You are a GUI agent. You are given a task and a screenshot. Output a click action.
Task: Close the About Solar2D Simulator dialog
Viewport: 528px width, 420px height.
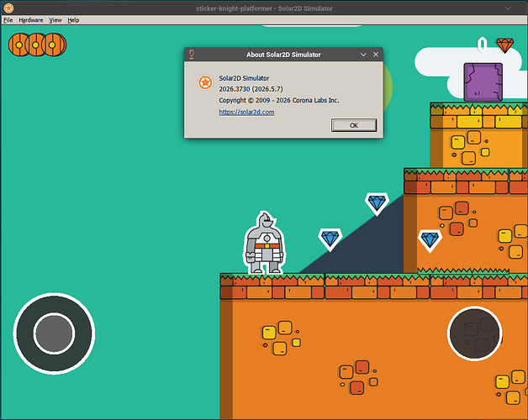(376, 55)
